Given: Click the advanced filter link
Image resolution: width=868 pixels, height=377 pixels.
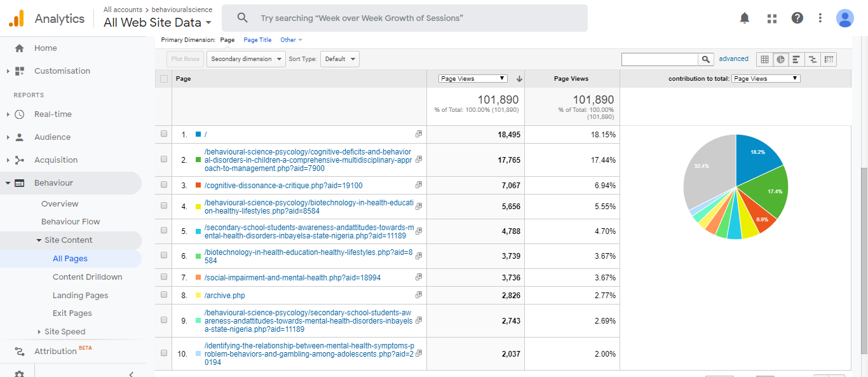Looking at the screenshot, I should pyautogui.click(x=733, y=58).
